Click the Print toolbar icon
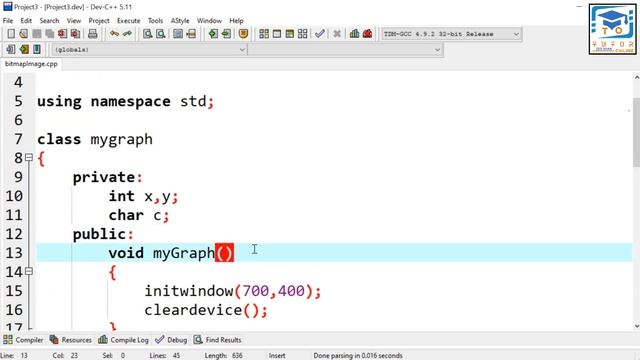640x360 pixels. [93, 34]
